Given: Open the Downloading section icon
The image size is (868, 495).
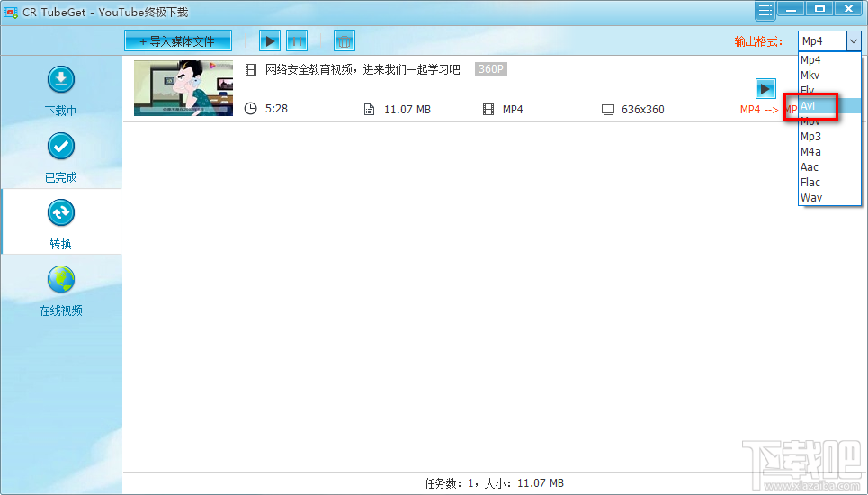Looking at the screenshot, I should click(x=61, y=80).
